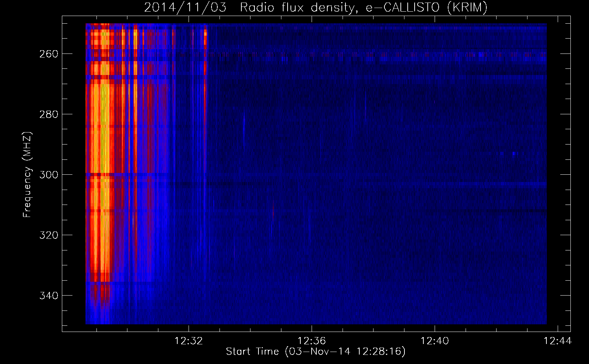This screenshot has height=364, width=589.
Task: Click the 12:36 time tick label
Action: (312, 341)
